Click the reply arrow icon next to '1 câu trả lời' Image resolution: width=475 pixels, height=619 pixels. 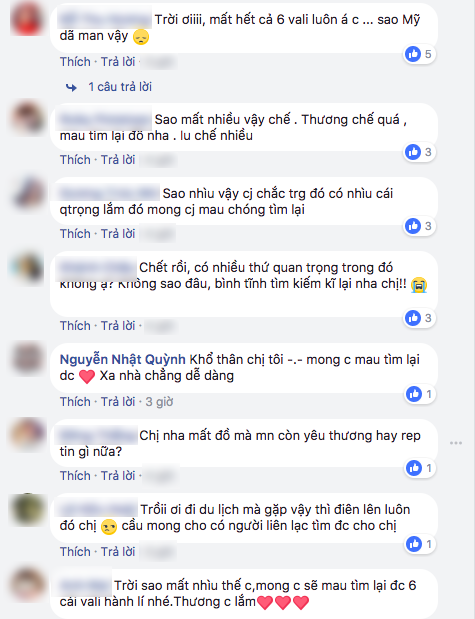coord(71,87)
